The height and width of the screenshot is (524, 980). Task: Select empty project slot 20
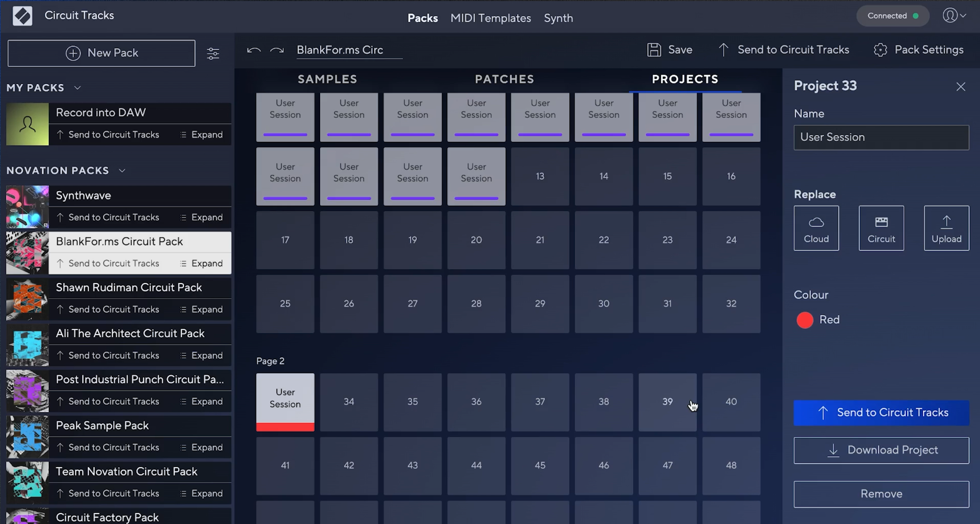[x=476, y=240]
